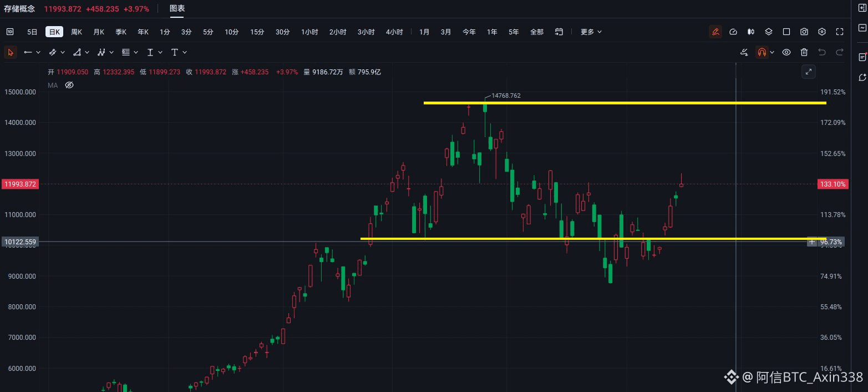This screenshot has width=868, height=392.
Task: Toggle the drawing pen mode
Action: click(715, 32)
